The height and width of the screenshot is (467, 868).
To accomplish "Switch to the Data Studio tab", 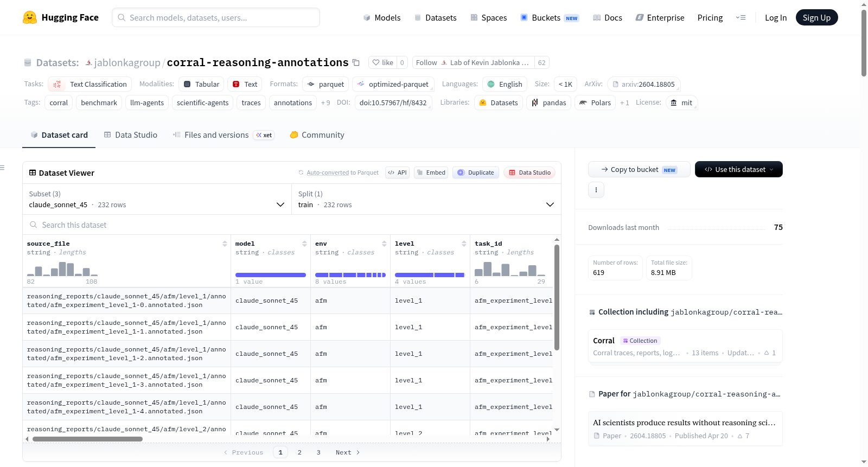I will click(131, 135).
